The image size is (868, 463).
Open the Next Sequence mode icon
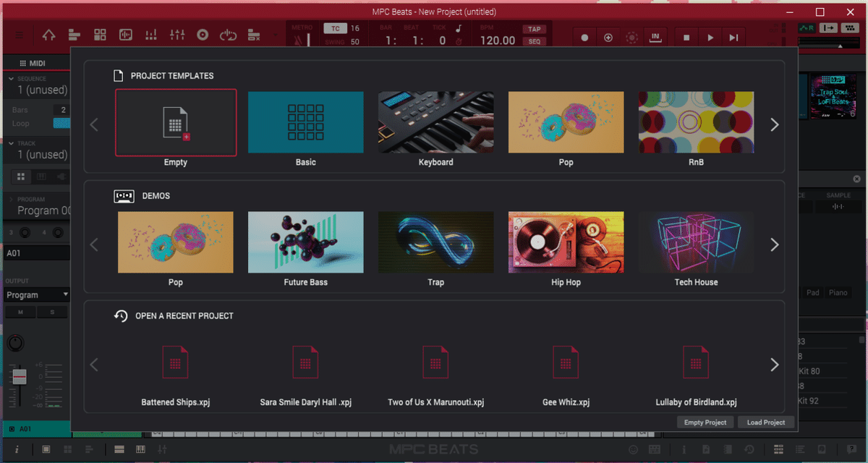pyautogui.click(x=254, y=35)
